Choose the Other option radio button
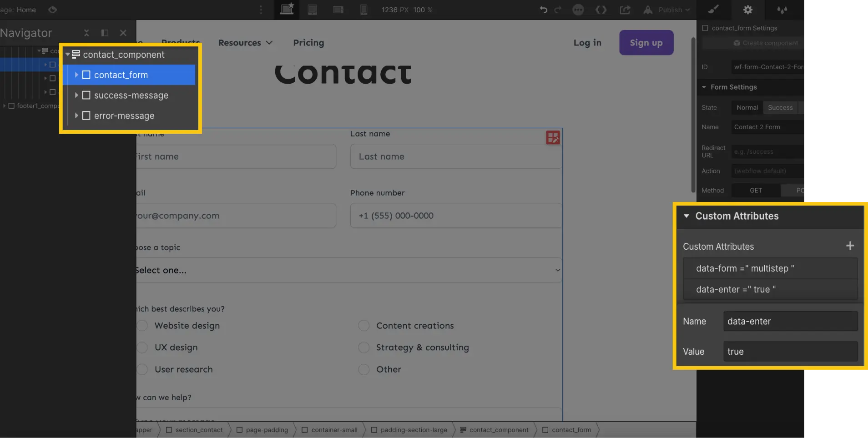The width and height of the screenshot is (868, 438). (x=363, y=369)
